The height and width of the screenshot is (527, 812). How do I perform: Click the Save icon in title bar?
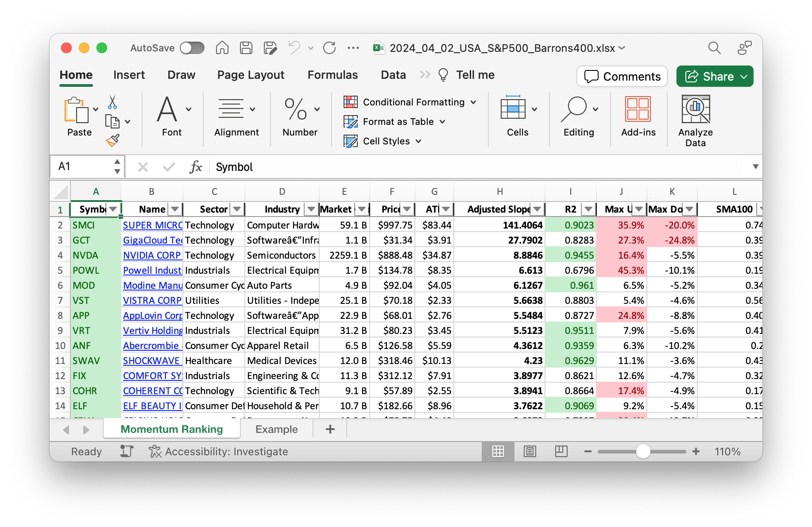click(x=246, y=48)
